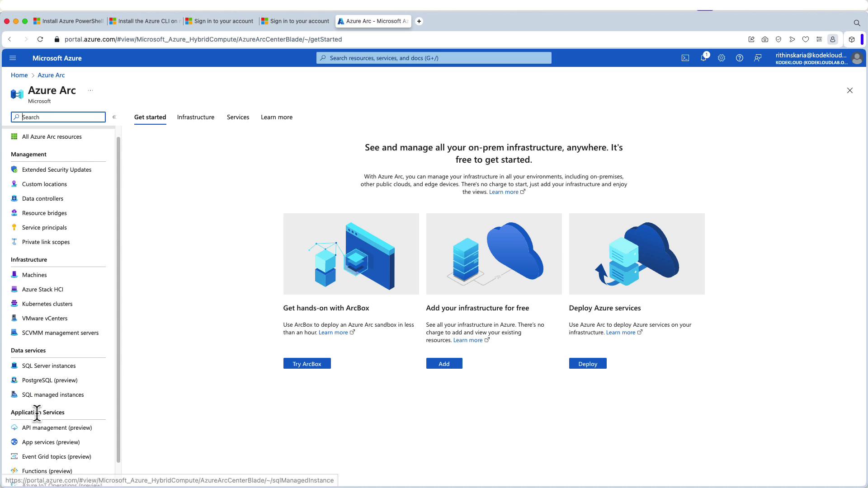Open portal settings gear icon

(x=722, y=58)
